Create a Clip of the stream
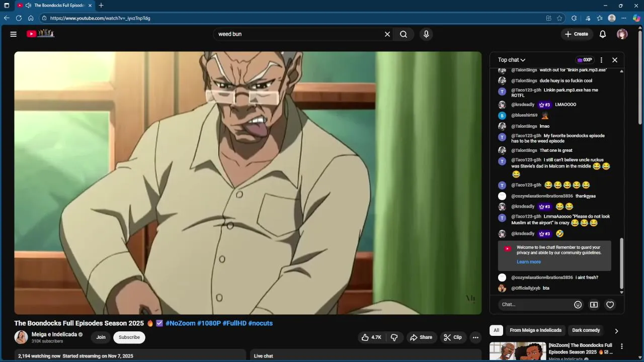The height and width of the screenshot is (362, 644). [452, 337]
